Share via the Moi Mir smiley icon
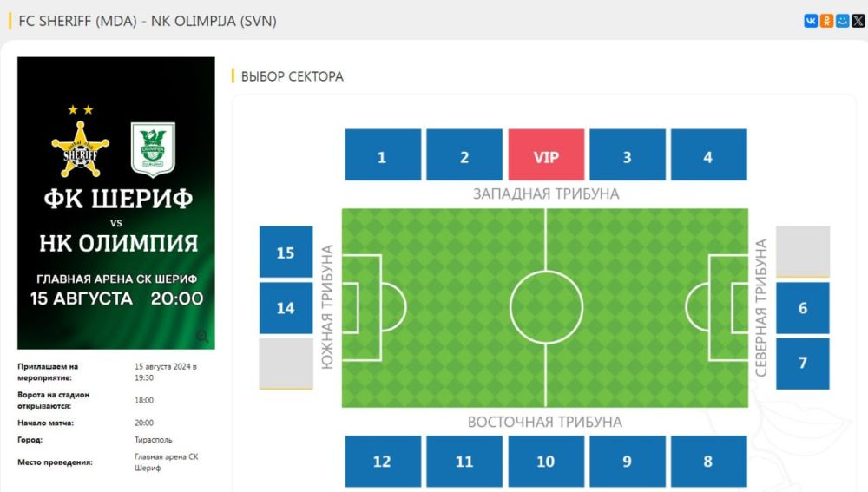The width and height of the screenshot is (868, 492). (x=843, y=21)
